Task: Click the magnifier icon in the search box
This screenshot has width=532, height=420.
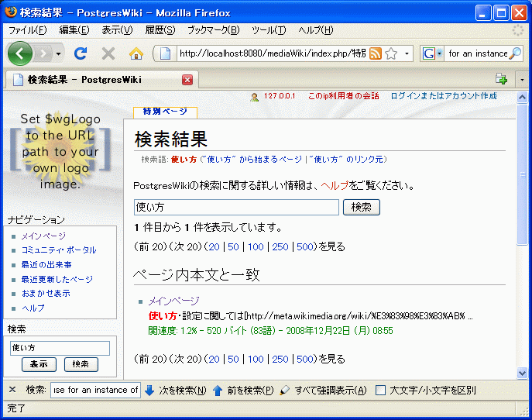Action: pos(516,53)
